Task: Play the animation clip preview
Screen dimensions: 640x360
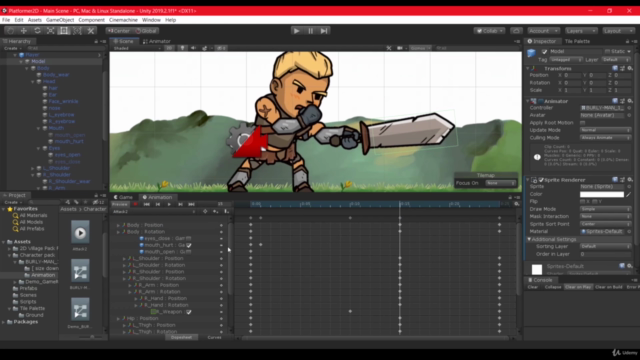Action: click(169, 204)
